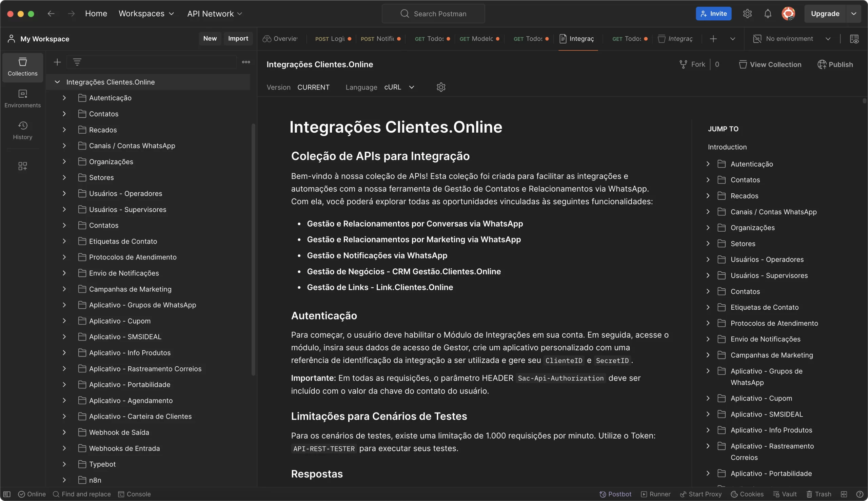Image resolution: width=868 pixels, height=501 pixels.
Task: Select Etiquetas de Contato in Jump To
Action: click(x=765, y=307)
